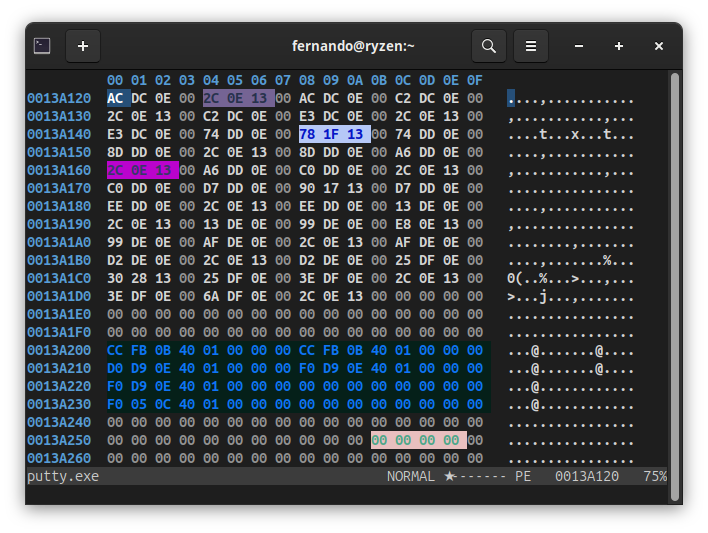This screenshot has height=533, width=708.
Task: Click byte 90 in row 0013A170
Action: 307,188
